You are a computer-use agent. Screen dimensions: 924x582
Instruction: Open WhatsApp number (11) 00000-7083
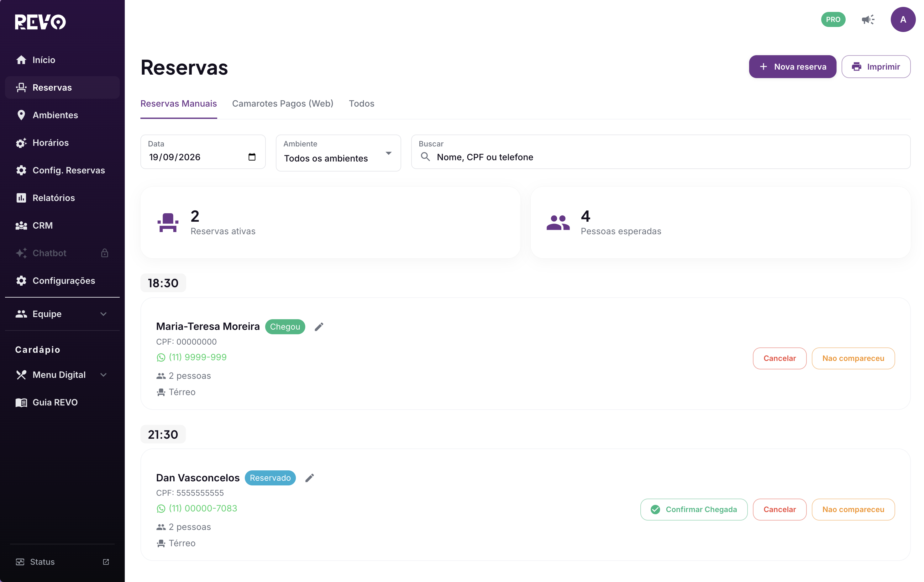click(x=197, y=509)
